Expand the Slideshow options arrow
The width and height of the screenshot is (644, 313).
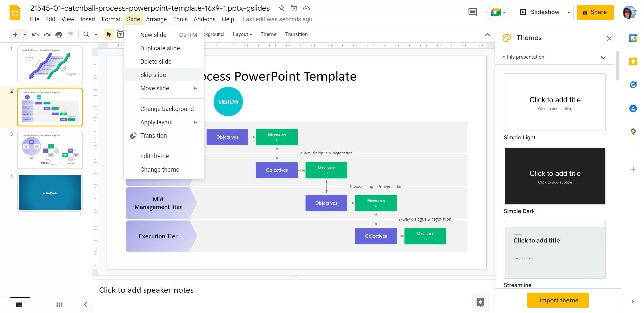click(x=569, y=12)
